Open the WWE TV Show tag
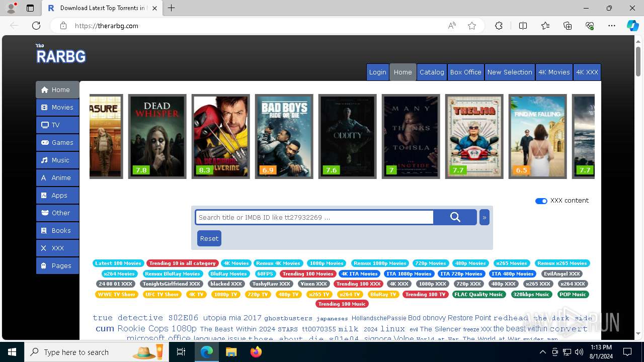 tap(117, 294)
